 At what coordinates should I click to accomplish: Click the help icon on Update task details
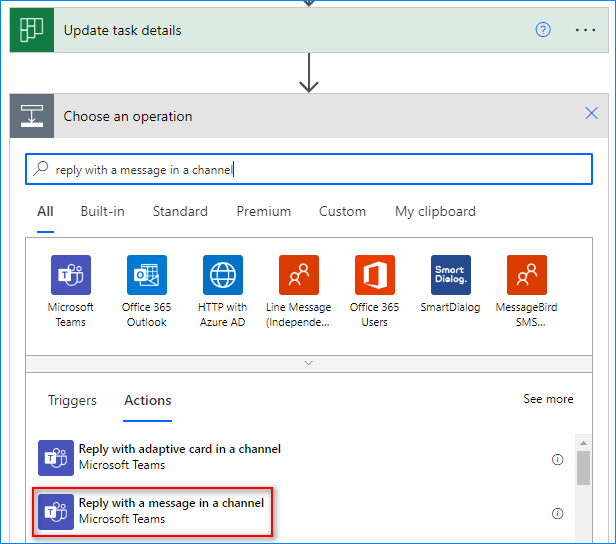(543, 30)
